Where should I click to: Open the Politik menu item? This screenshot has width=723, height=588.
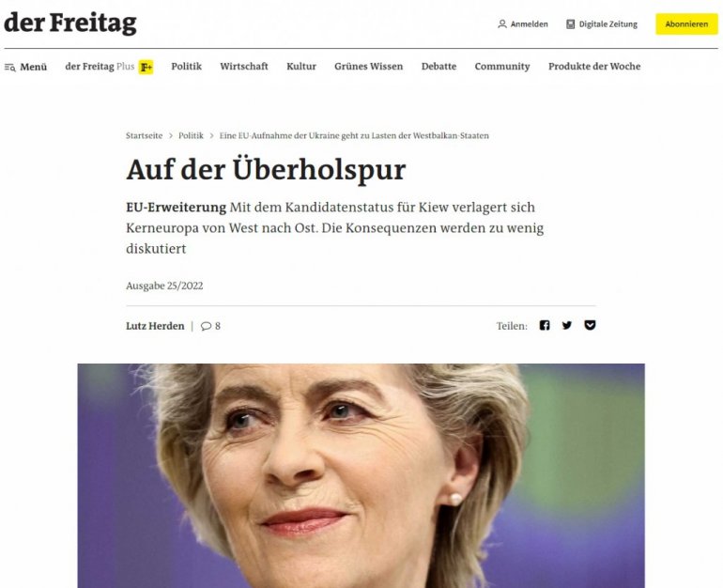pos(186,67)
